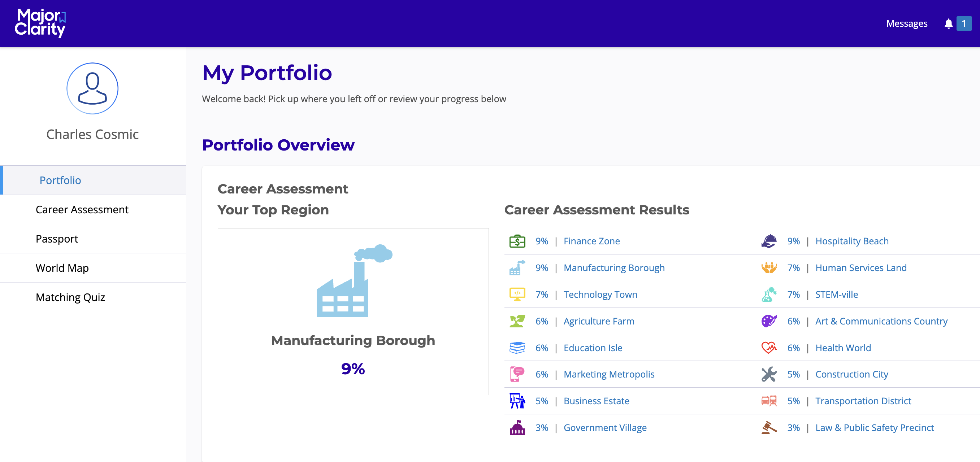Click the Major Clarity logo
Viewport: 980px width, 462px height.
click(x=40, y=23)
